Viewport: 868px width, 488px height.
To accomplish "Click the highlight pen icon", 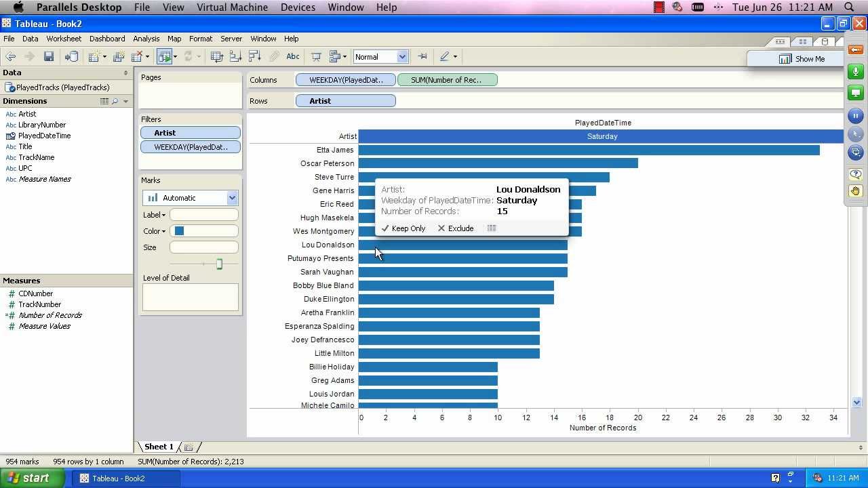I will point(445,57).
